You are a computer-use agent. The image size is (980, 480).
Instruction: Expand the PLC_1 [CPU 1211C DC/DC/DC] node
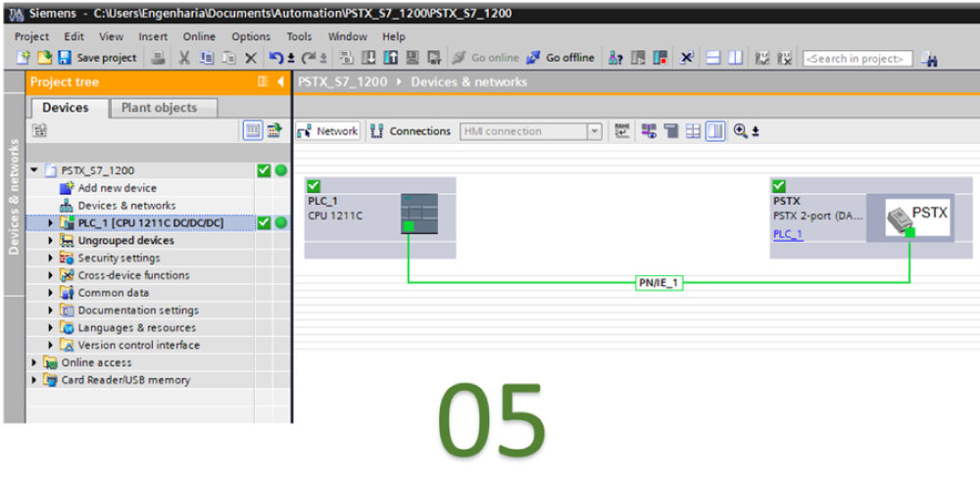click(x=51, y=222)
